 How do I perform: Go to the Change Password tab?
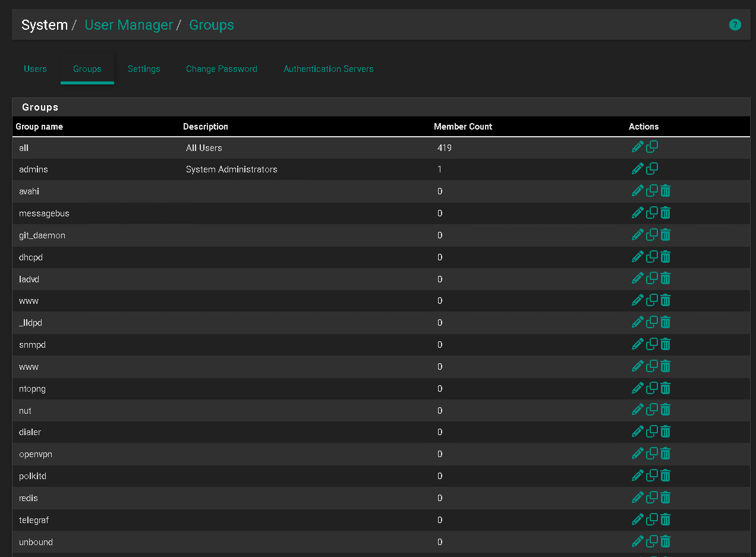pyautogui.click(x=222, y=69)
